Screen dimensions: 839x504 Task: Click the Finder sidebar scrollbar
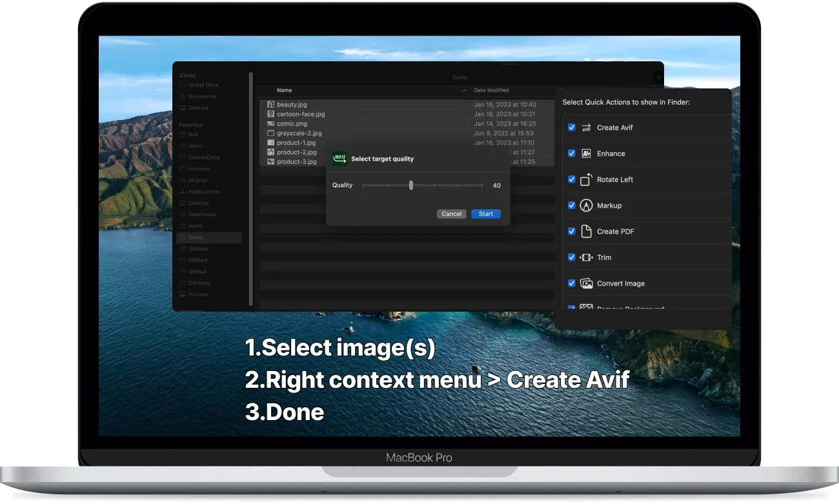click(251, 188)
